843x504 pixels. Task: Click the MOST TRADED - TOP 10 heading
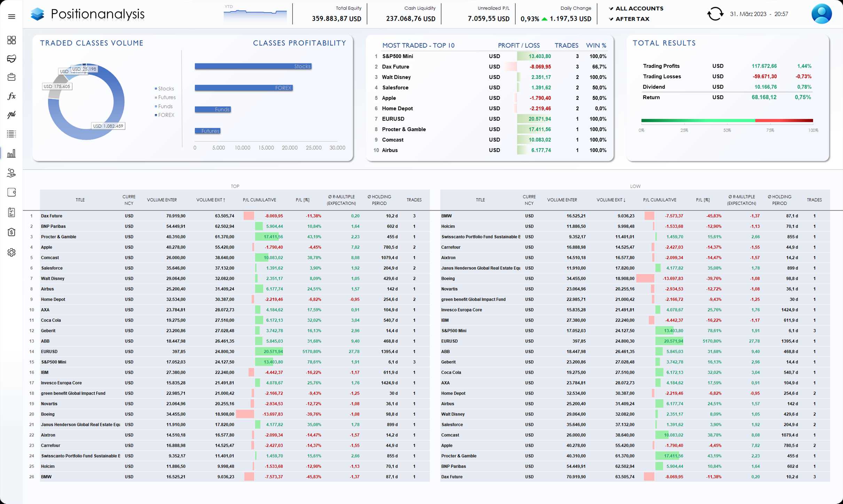(418, 45)
